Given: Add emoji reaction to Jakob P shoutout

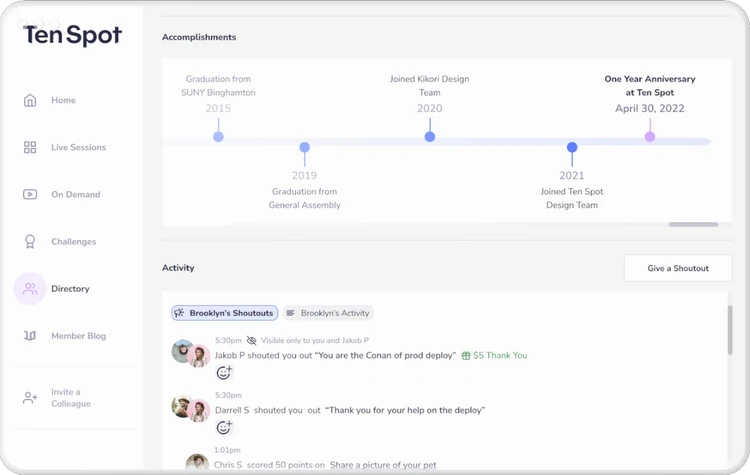Looking at the screenshot, I should 224,372.
